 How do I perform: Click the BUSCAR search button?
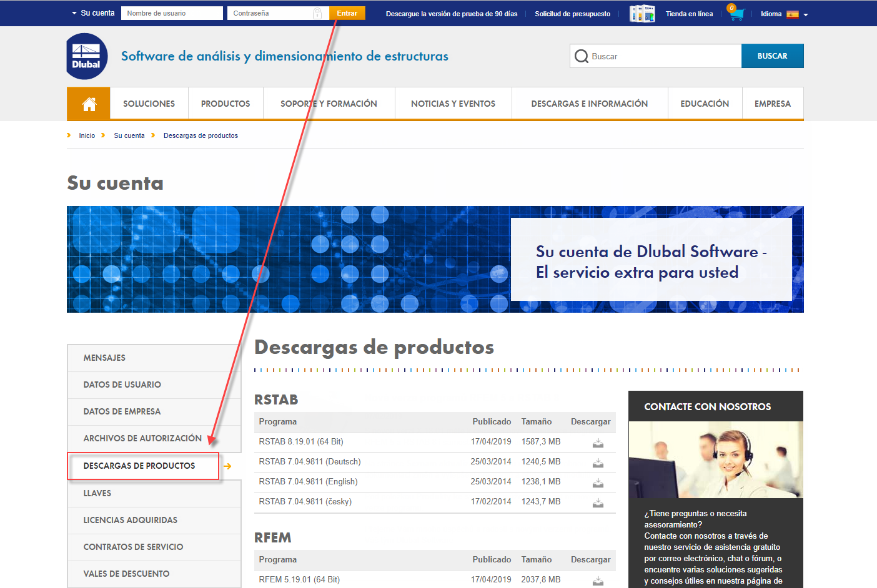click(772, 56)
